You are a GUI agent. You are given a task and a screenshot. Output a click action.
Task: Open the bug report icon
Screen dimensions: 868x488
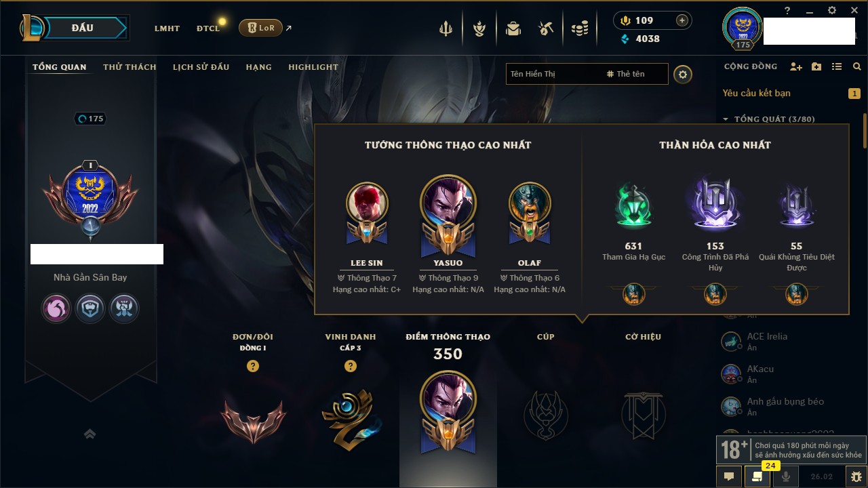coord(856,476)
